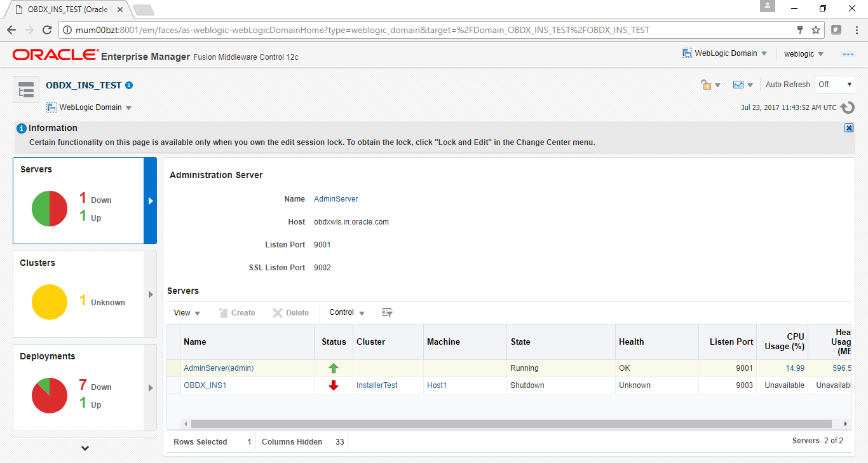Image resolution: width=868 pixels, height=463 pixels.
Task: Open the blue dashed options icon at top right
Action: click(848, 54)
